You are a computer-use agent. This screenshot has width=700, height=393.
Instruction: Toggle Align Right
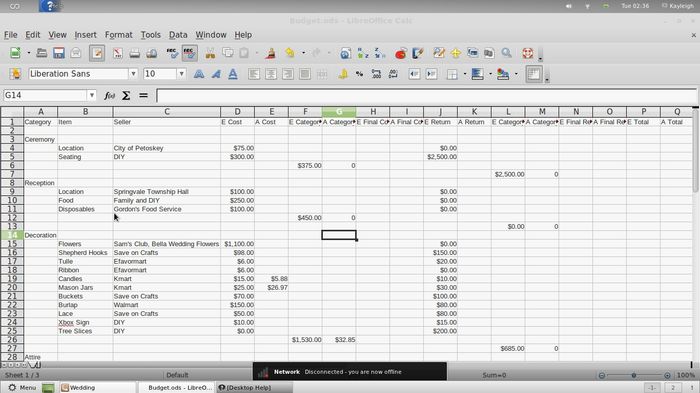[288, 74]
